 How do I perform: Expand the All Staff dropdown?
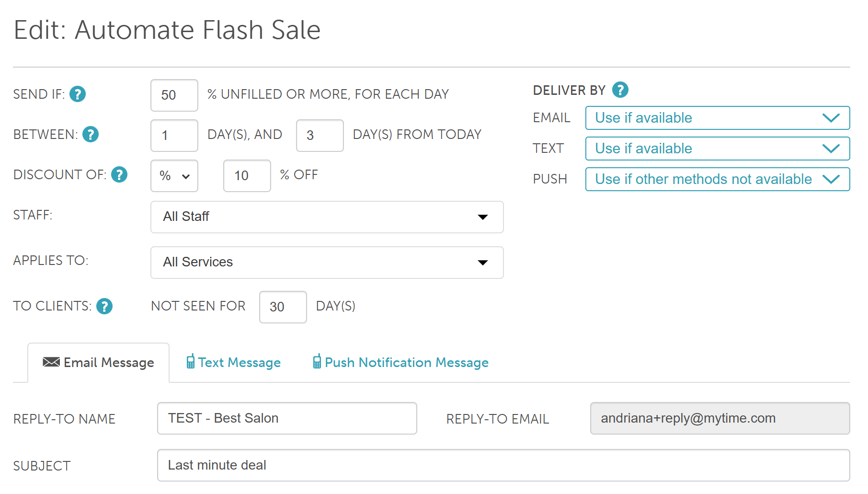click(327, 217)
